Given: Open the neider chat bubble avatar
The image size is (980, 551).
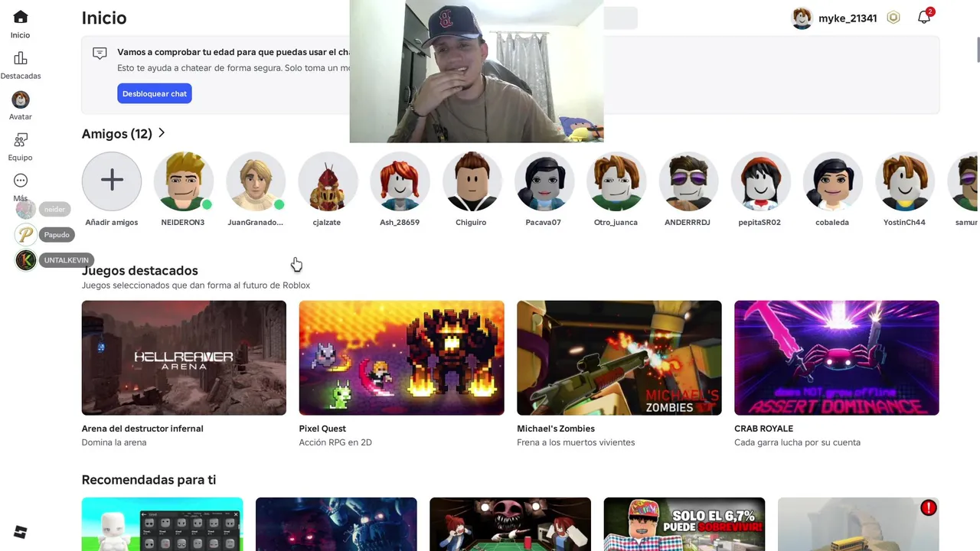Looking at the screenshot, I should click(x=26, y=209).
